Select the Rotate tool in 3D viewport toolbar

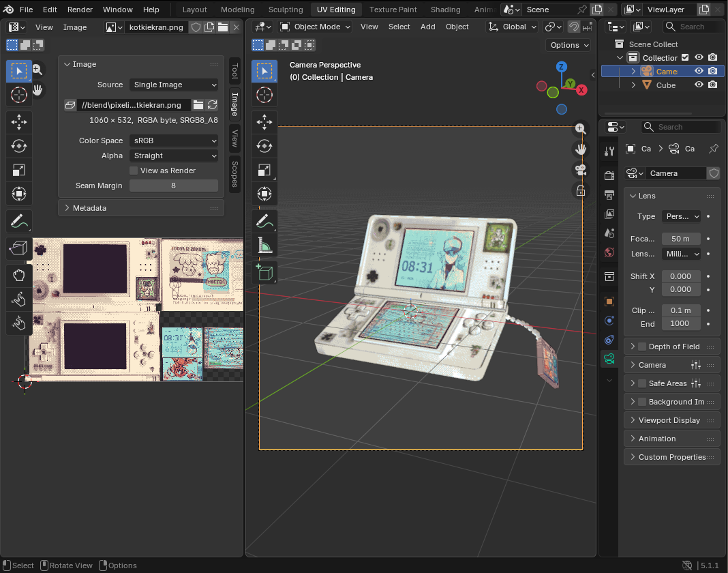tap(264, 146)
